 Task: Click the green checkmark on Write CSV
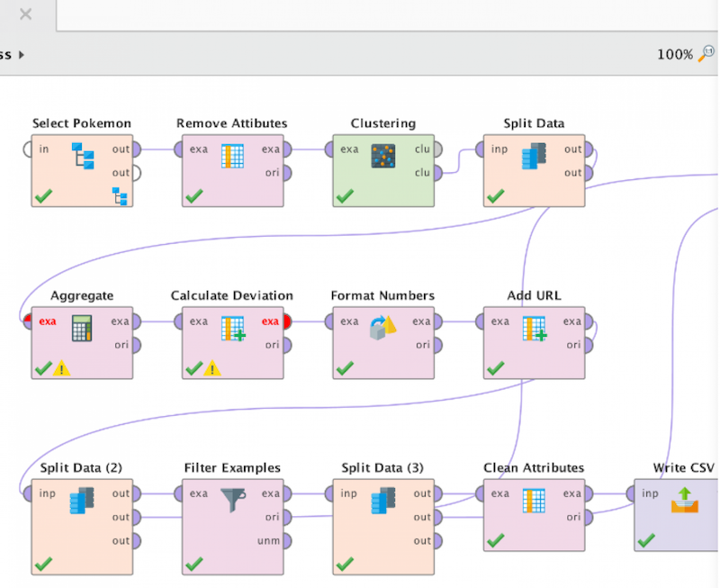coord(646,541)
